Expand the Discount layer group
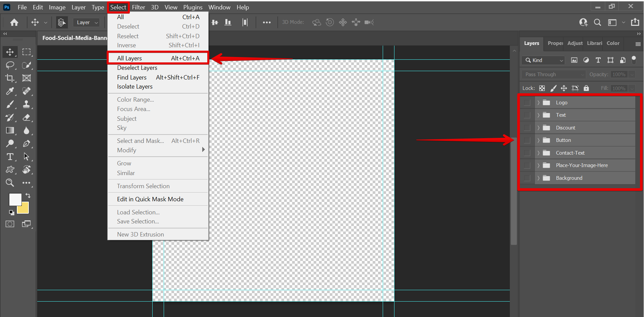Viewport: 644px width, 317px height. pyautogui.click(x=538, y=127)
